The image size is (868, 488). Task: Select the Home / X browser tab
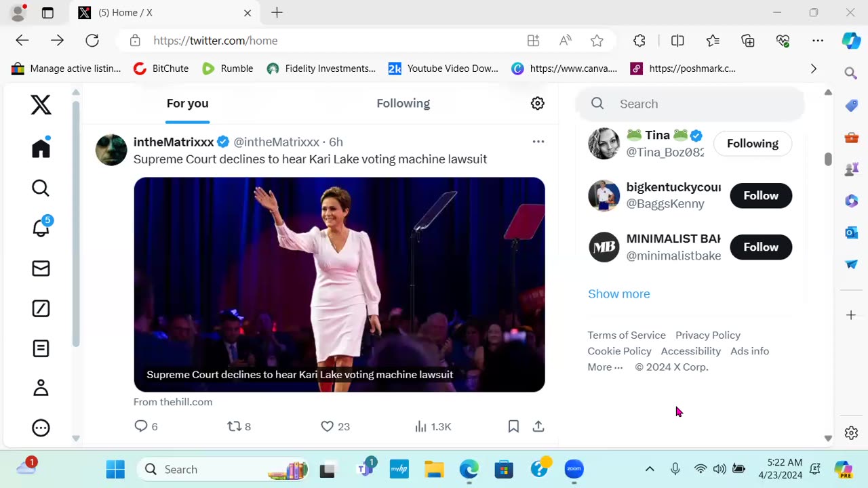(165, 13)
